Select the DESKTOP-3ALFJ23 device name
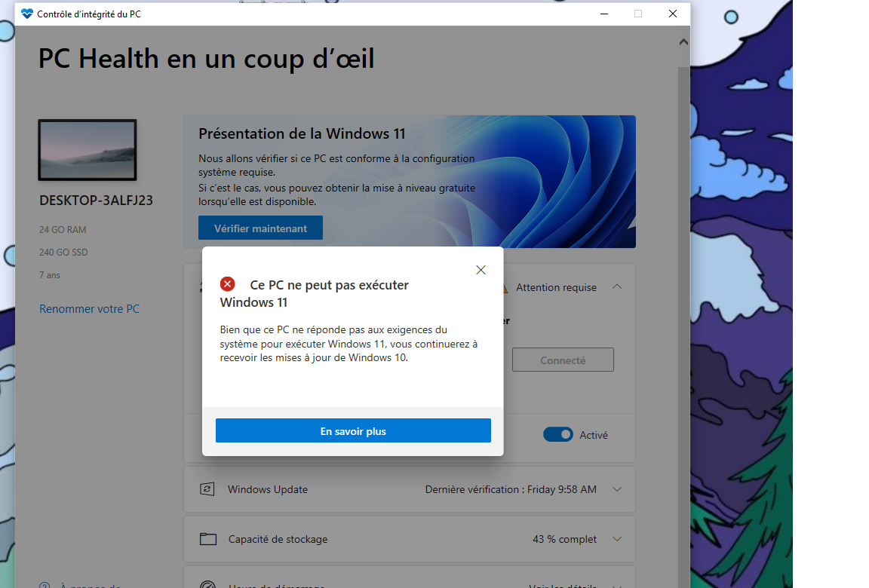The image size is (869, 588). tap(96, 201)
